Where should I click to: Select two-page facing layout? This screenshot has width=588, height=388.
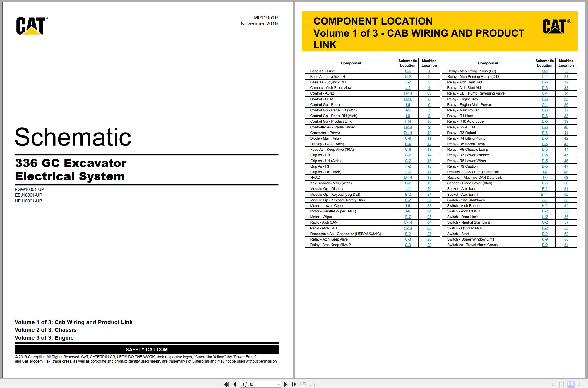tap(570, 384)
